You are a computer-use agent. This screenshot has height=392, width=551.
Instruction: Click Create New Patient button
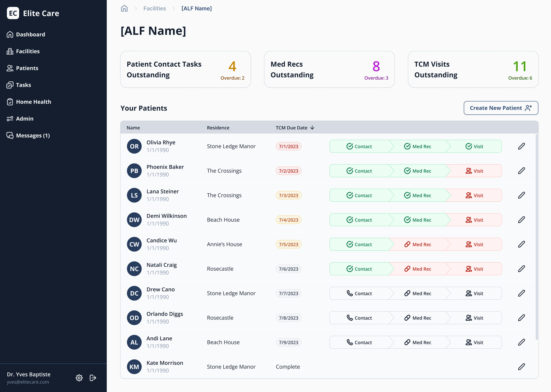coord(501,108)
